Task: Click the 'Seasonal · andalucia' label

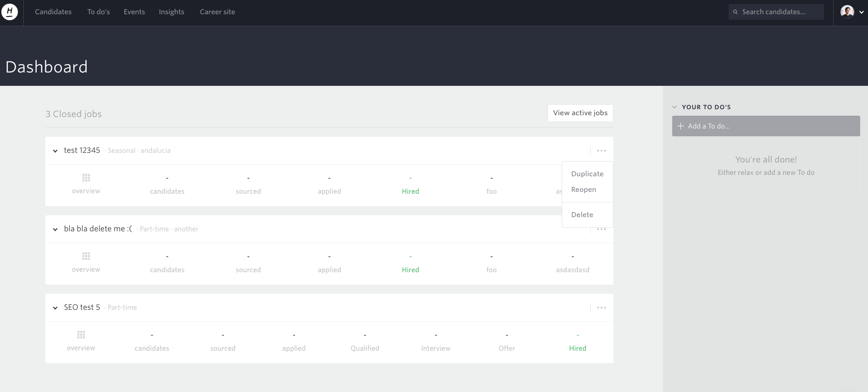Action: pyautogui.click(x=139, y=151)
